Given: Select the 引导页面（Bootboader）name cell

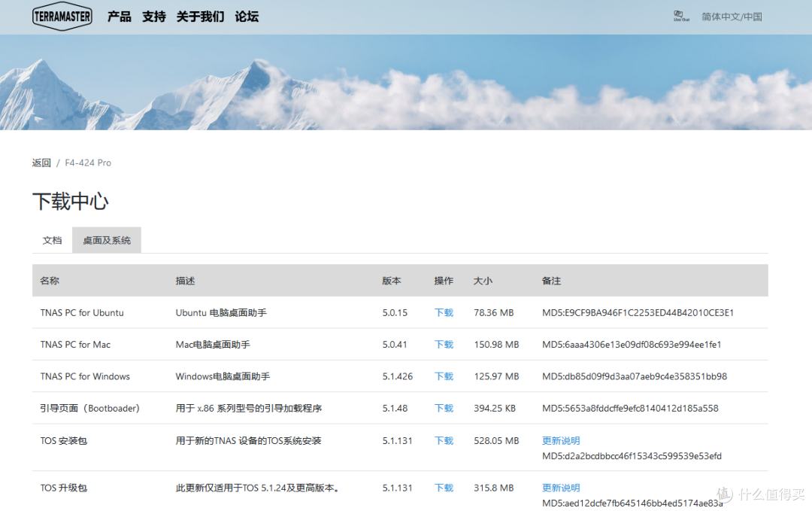Looking at the screenshot, I should 90,408.
